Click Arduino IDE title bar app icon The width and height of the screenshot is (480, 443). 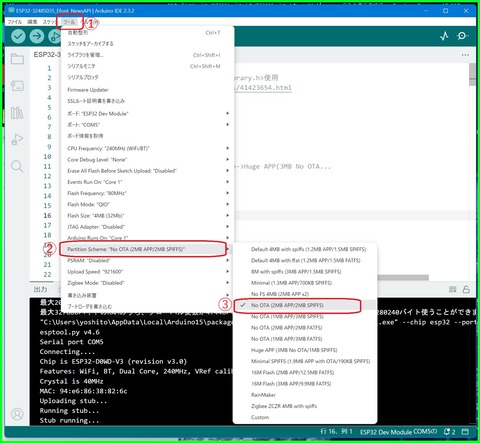11,11
